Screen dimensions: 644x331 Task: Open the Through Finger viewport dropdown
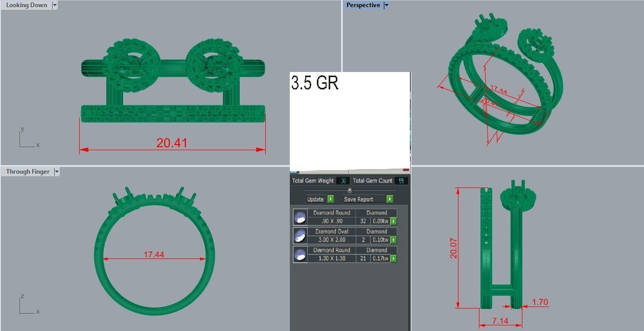(56, 172)
